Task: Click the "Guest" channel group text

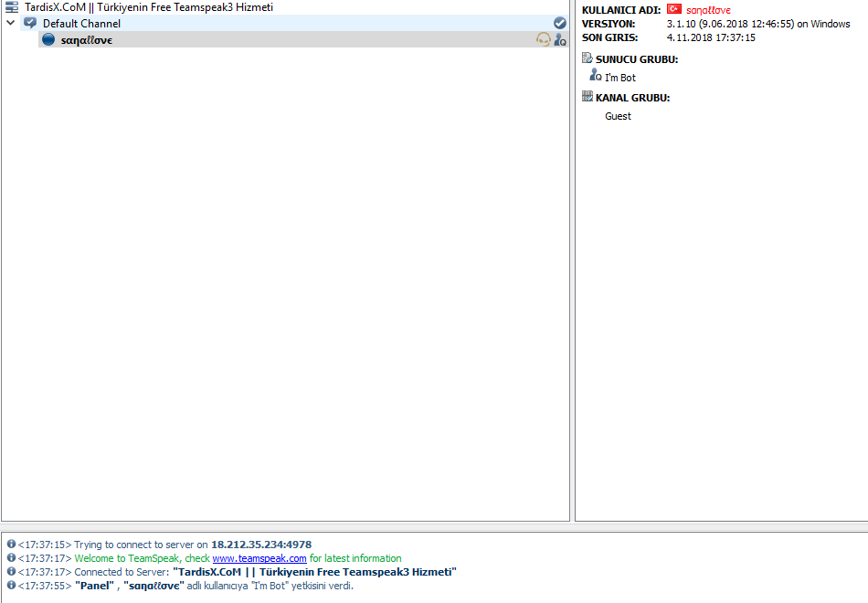Action: click(618, 116)
